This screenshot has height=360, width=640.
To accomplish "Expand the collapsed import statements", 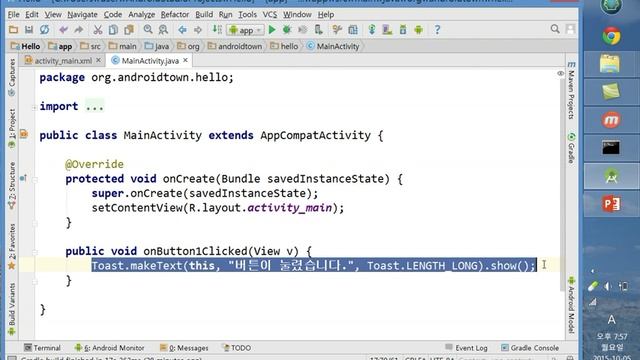I will 35,107.
